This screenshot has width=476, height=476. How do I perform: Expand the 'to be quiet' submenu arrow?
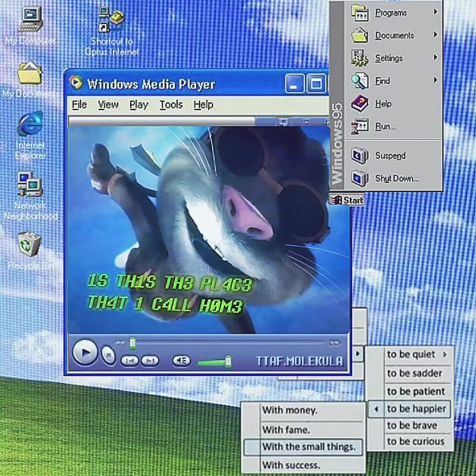tap(445, 354)
